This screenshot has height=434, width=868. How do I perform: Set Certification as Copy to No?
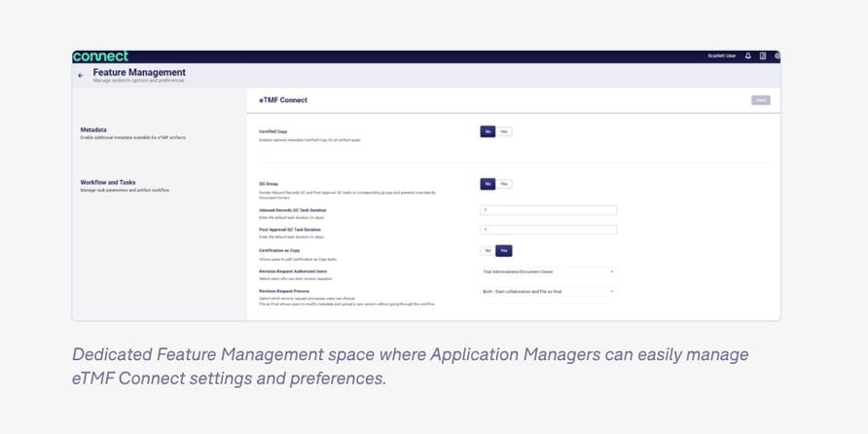tap(488, 251)
